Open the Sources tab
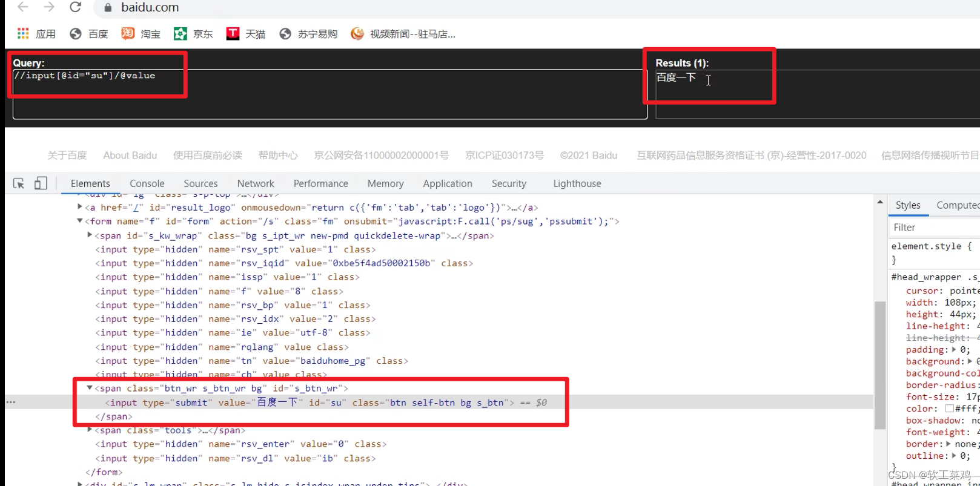The image size is (980, 486). coord(200,183)
